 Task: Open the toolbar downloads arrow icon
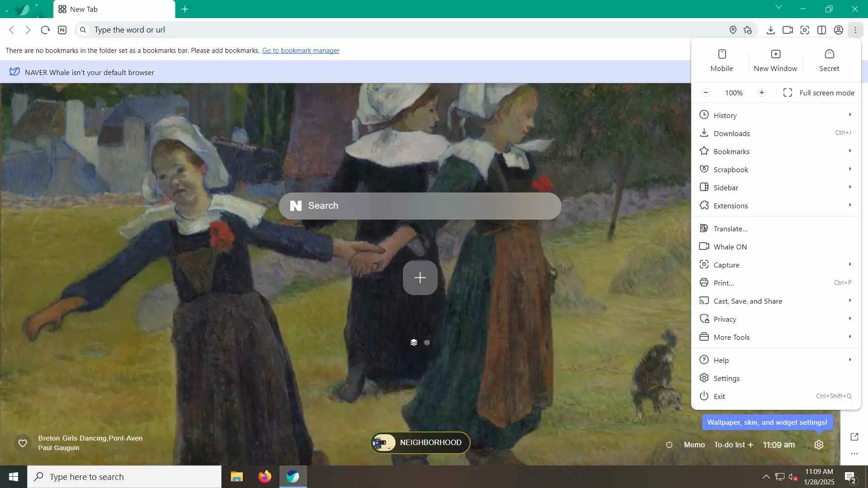click(771, 30)
